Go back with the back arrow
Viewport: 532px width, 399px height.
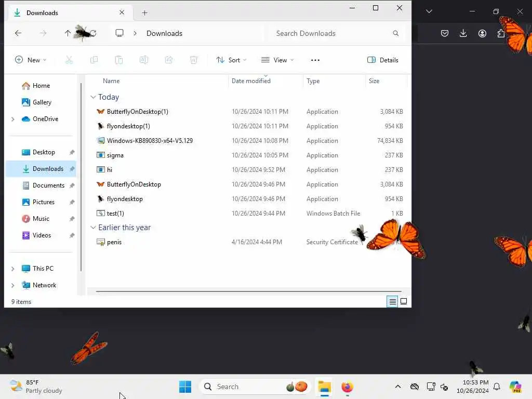[18, 33]
